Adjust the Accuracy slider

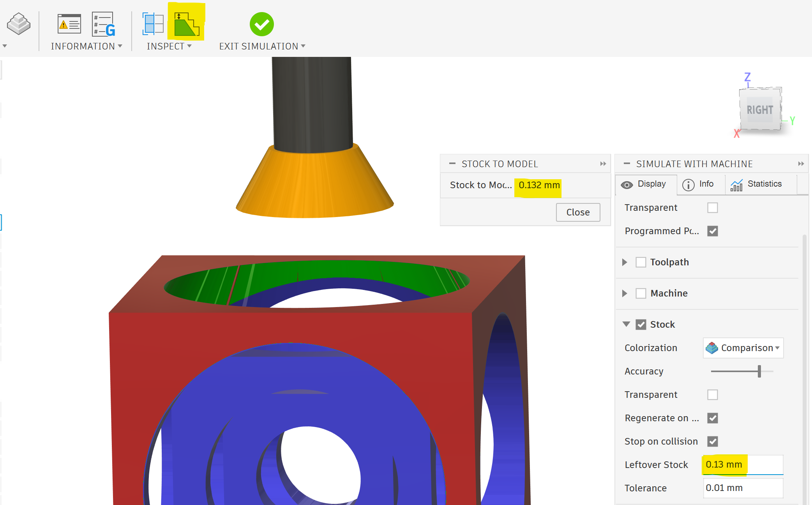click(x=759, y=371)
